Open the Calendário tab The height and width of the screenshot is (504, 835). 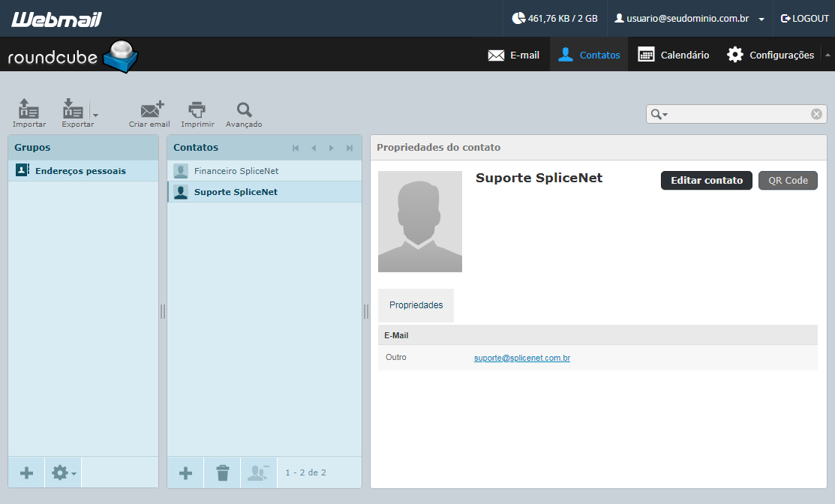(674, 55)
